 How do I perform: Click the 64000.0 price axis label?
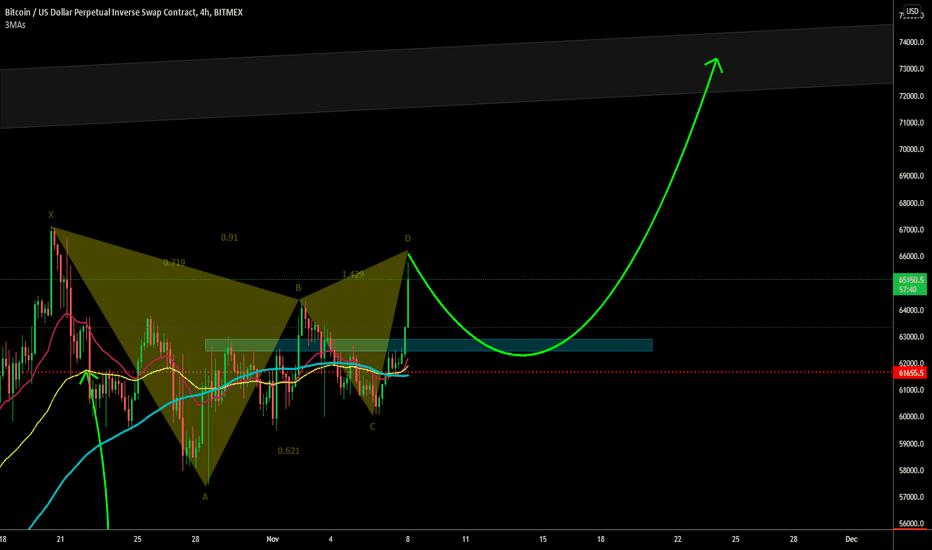coord(911,310)
